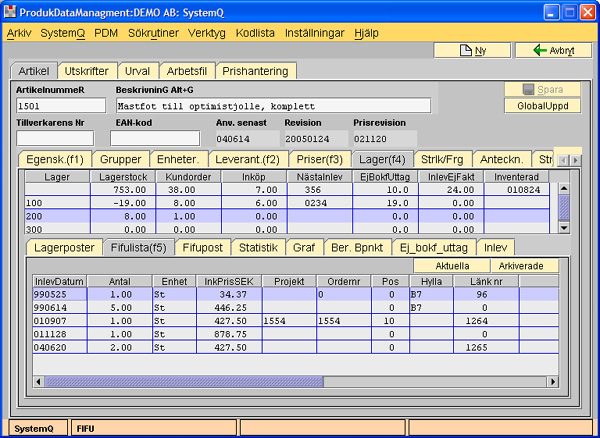
Task: Select the Anteckn. tab
Action: (x=502, y=159)
